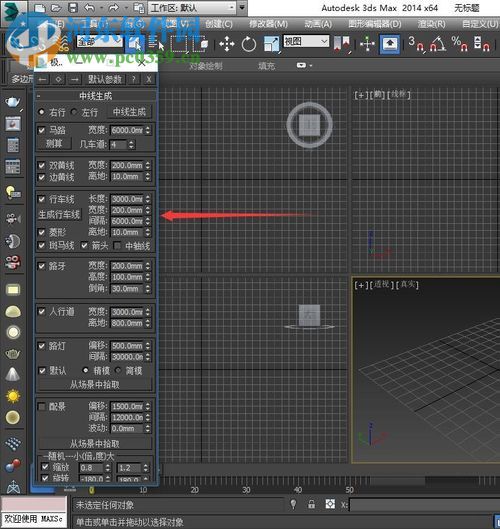Viewport: 500px width, 529px height.
Task: Select the 简模 radio button
Action: coord(118,370)
